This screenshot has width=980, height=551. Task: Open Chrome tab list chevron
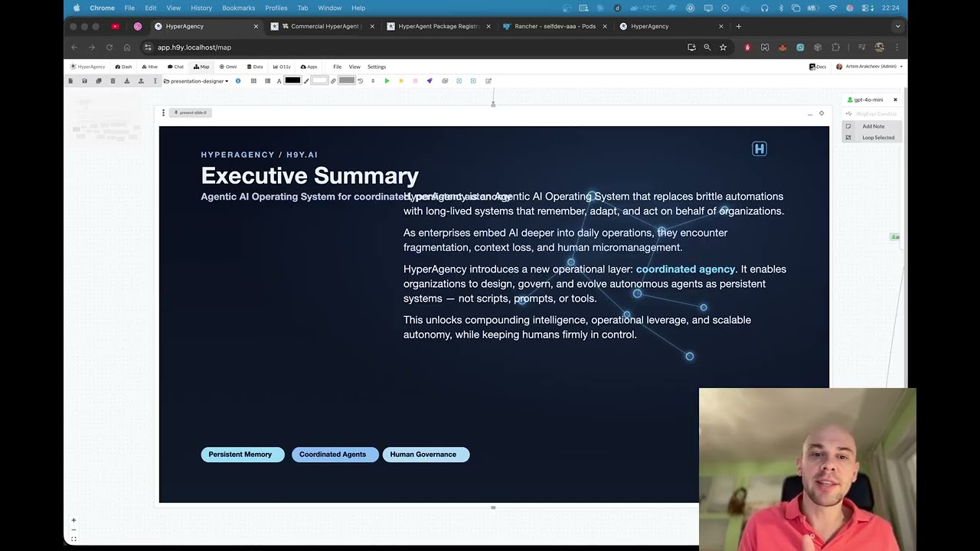pos(897,26)
